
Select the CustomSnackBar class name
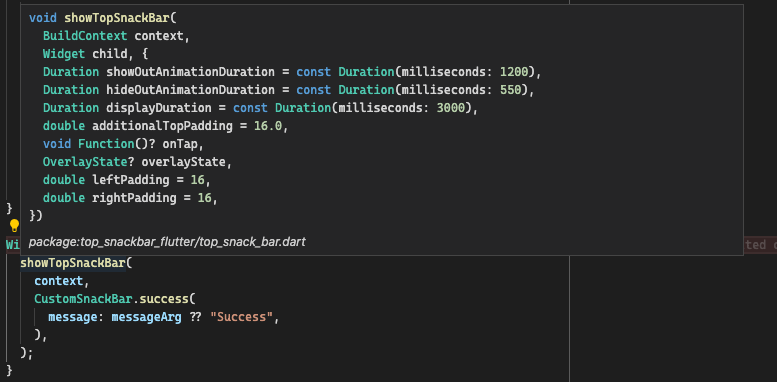[x=84, y=299]
